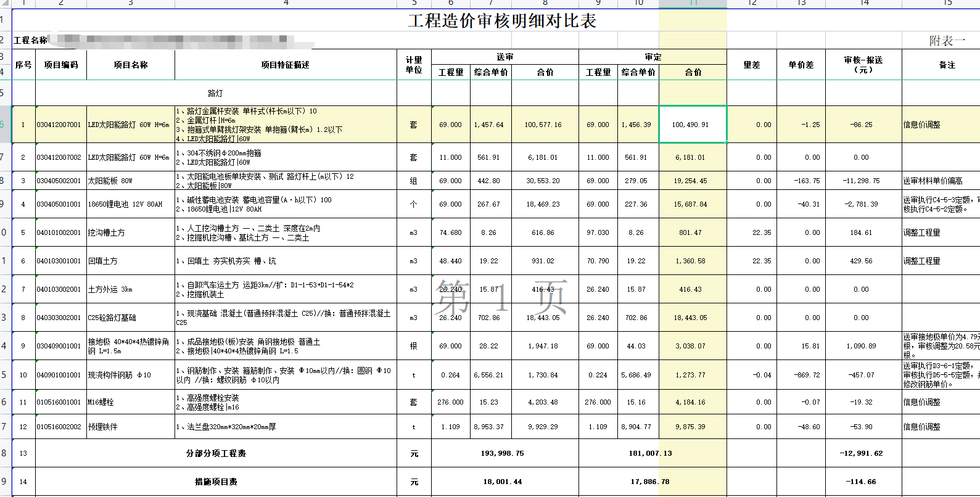
Task: Click the 项目名称 header cell
Action: click(131, 65)
